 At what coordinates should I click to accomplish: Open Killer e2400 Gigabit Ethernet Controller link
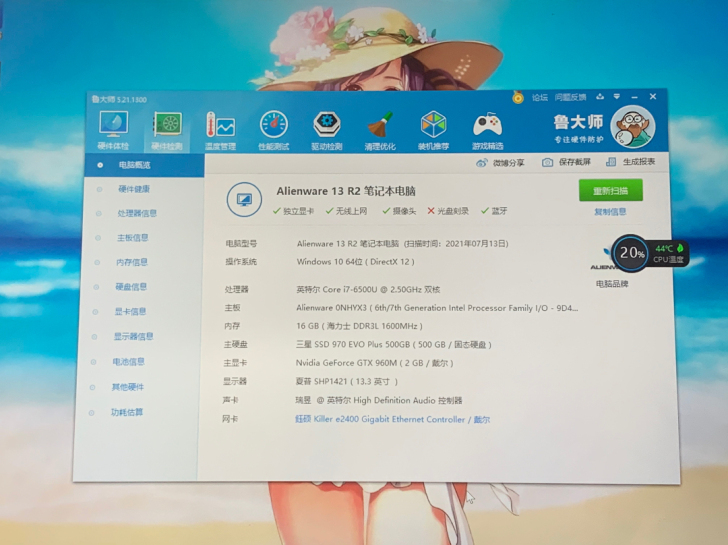coord(393,419)
